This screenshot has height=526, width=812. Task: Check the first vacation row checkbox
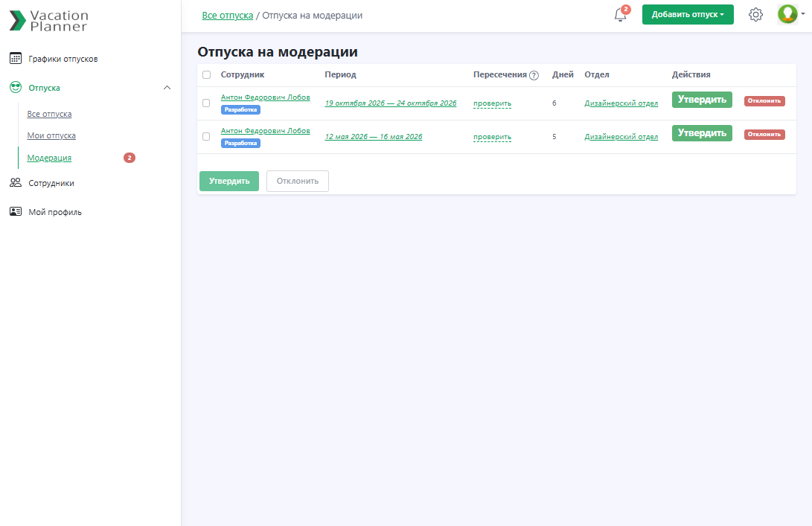click(206, 103)
